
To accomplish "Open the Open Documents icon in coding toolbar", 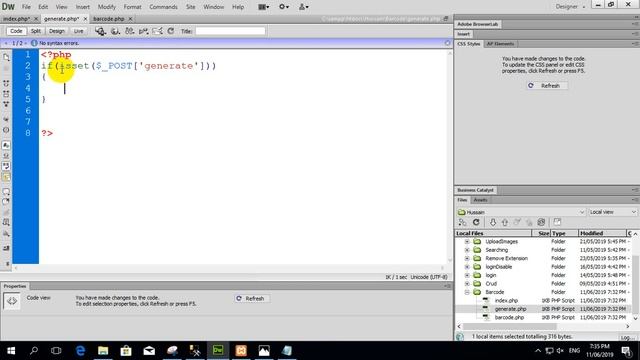I will (x=6, y=57).
